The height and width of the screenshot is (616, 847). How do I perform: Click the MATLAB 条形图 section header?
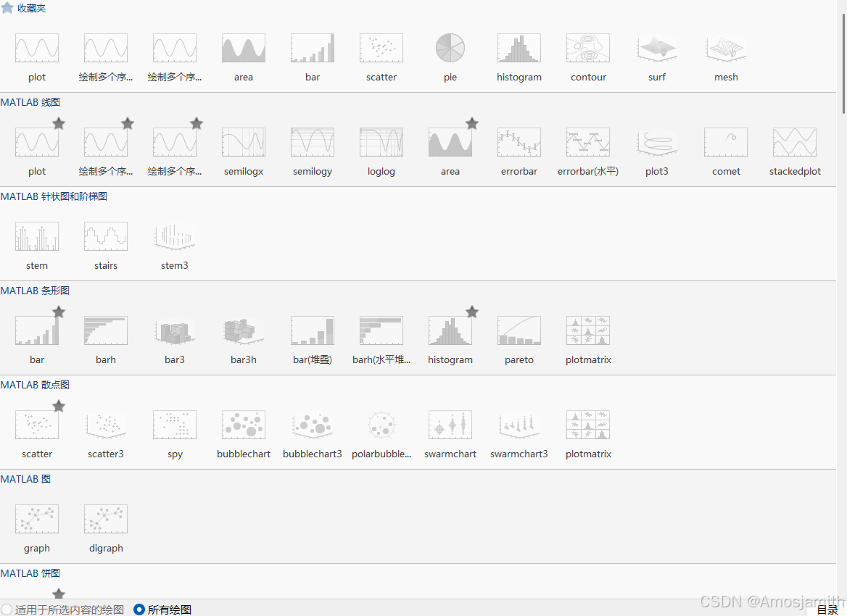pos(35,291)
